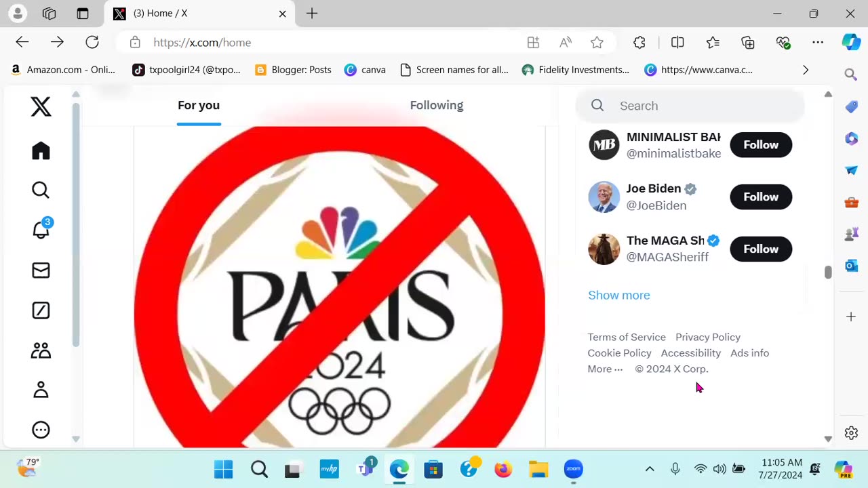Viewport: 868px width, 488px height.
Task: Show more bookmarks chevron
Action: (x=806, y=70)
